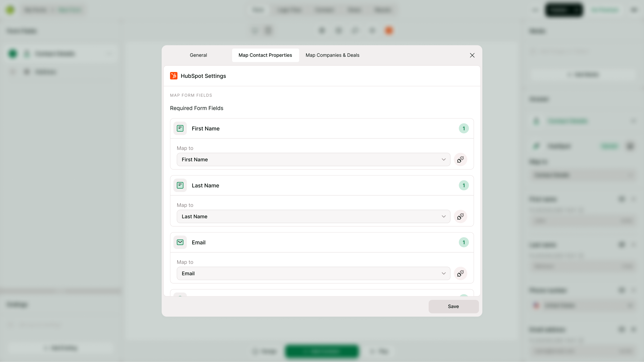The width and height of the screenshot is (644, 362).
Task: Open the Last Name Map to dropdown
Action: click(x=314, y=216)
